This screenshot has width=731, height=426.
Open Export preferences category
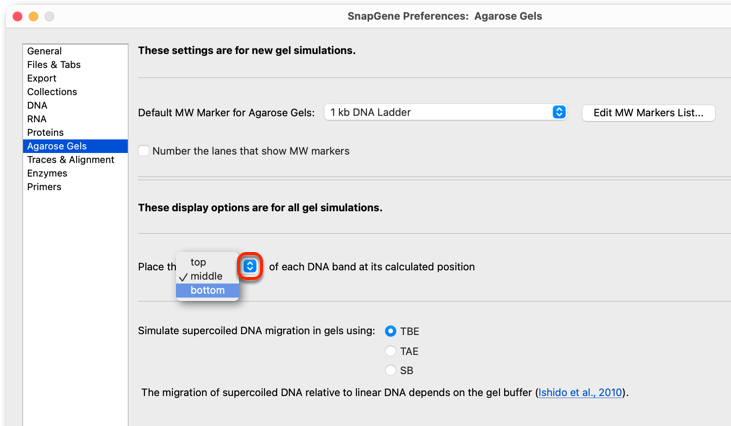(75, 78)
